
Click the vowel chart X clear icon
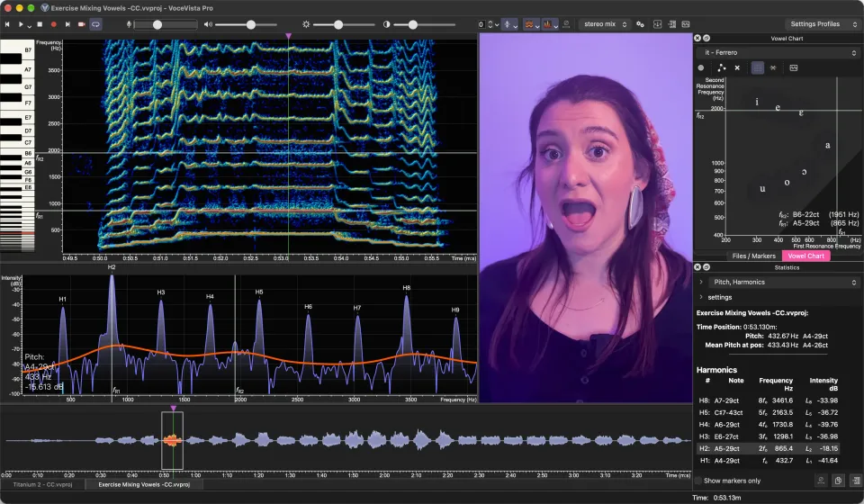(737, 67)
